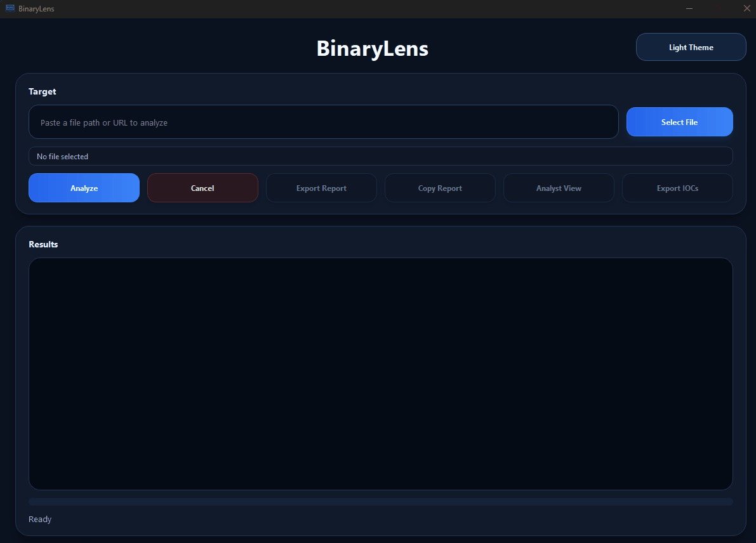Click Export Report
The image size is (756, 543).
321,188
